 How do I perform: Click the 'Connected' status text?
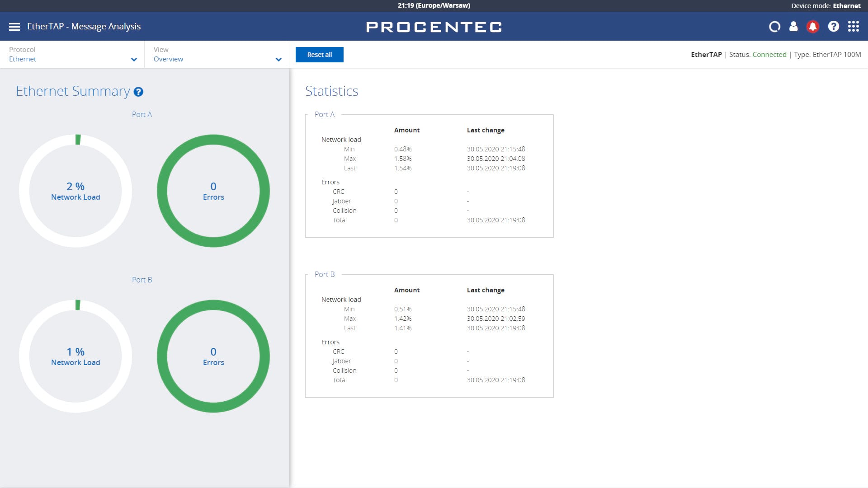coord(769,55)
